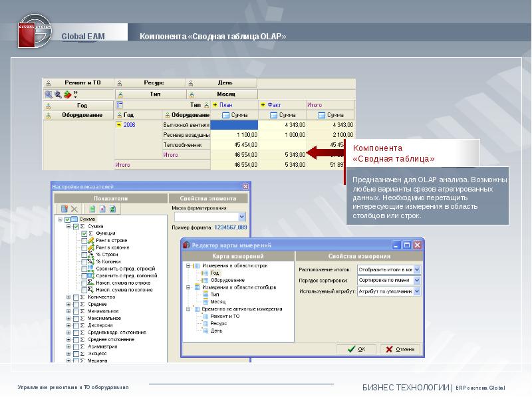Open the Расположение итогов dropdown
The image size is (532, 399).
416,270
